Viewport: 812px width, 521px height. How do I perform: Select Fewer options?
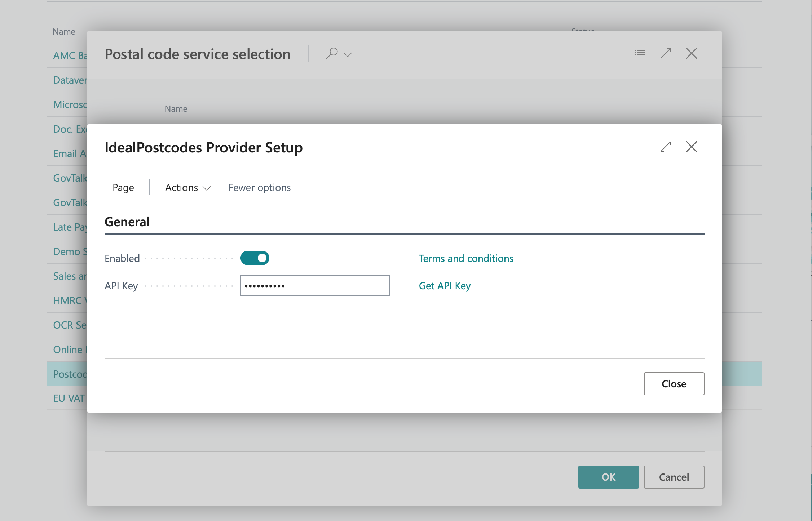(260, 188)
